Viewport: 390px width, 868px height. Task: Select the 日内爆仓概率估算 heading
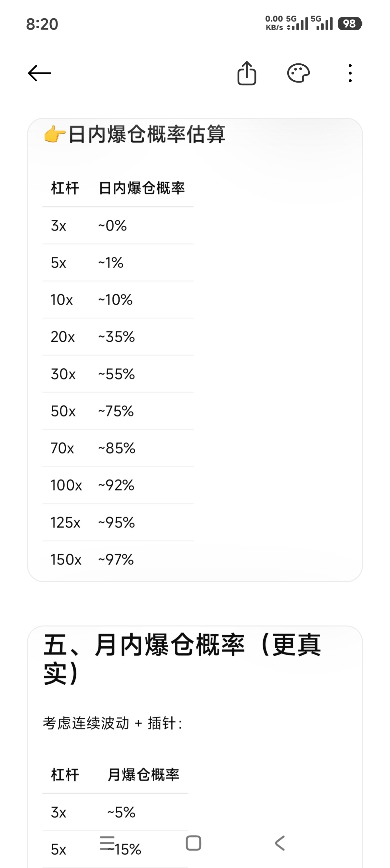pos(147,135)
